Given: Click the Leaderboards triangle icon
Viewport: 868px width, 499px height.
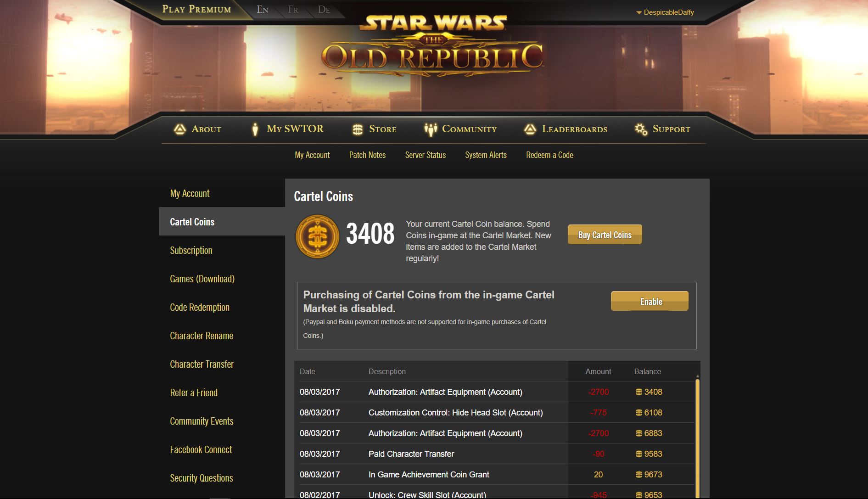Looking at the screenshot, I should point(530,129).
